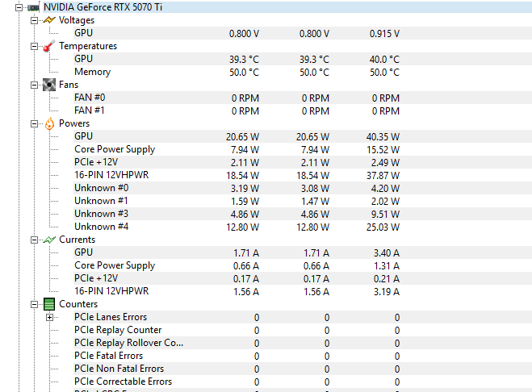Select the Temperatures category label

[x=88, y=46]
